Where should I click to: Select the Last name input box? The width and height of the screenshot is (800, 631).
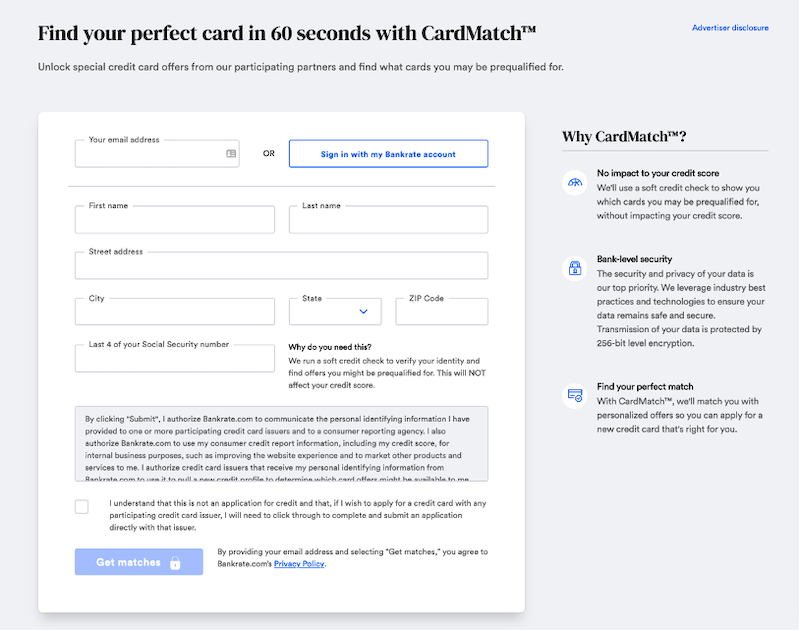click(x=388, y=220)
